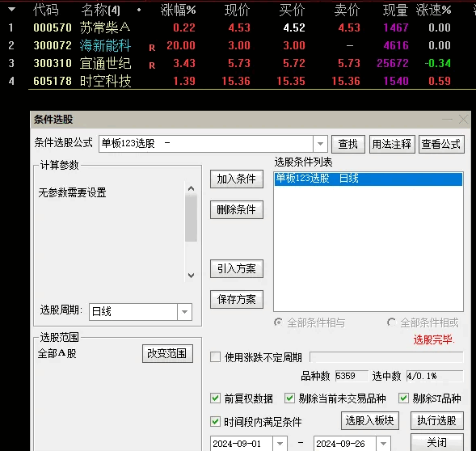Click stock code 605178
The image size is (476, 451).
pos(53,81)
